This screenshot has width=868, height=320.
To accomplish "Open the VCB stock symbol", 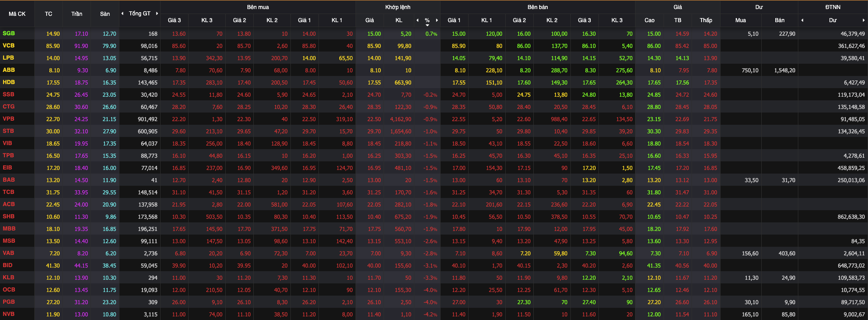I will [x=9, y=46].
